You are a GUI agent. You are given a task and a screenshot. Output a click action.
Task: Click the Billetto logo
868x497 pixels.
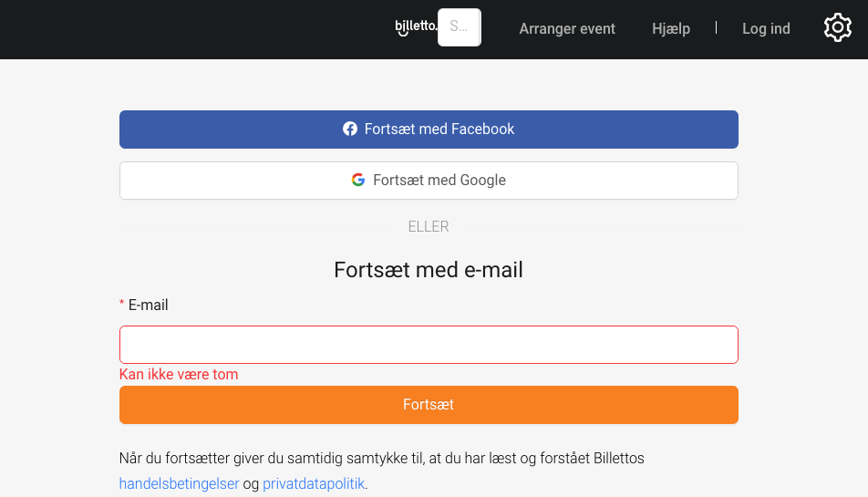point(416,27)
